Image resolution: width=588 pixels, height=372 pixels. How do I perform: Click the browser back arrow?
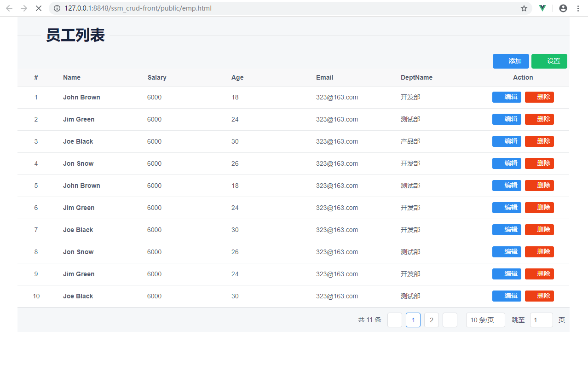pos(9,8)
